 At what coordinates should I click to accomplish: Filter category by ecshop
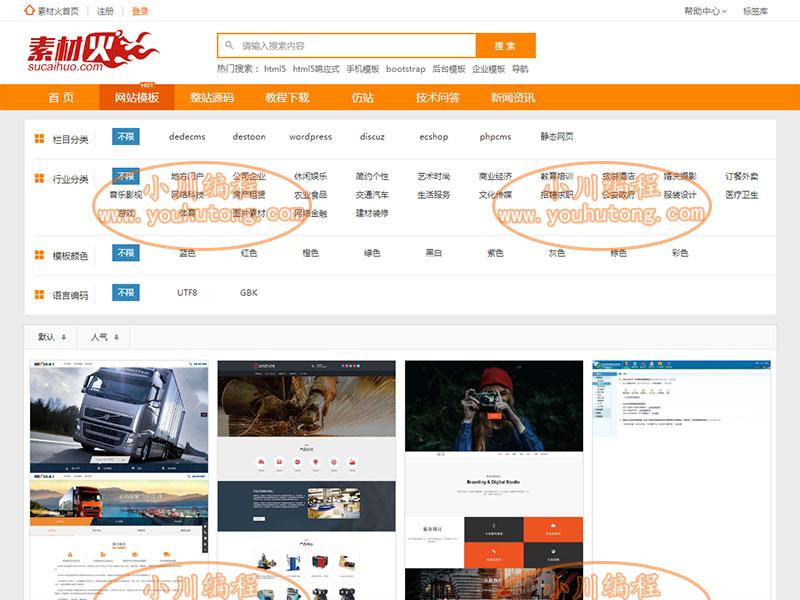pyautogui.click(x=434, y=137)
